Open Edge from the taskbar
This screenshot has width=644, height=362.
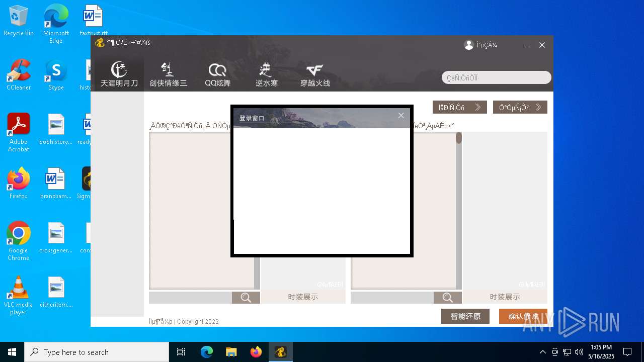tap(207, 352)
